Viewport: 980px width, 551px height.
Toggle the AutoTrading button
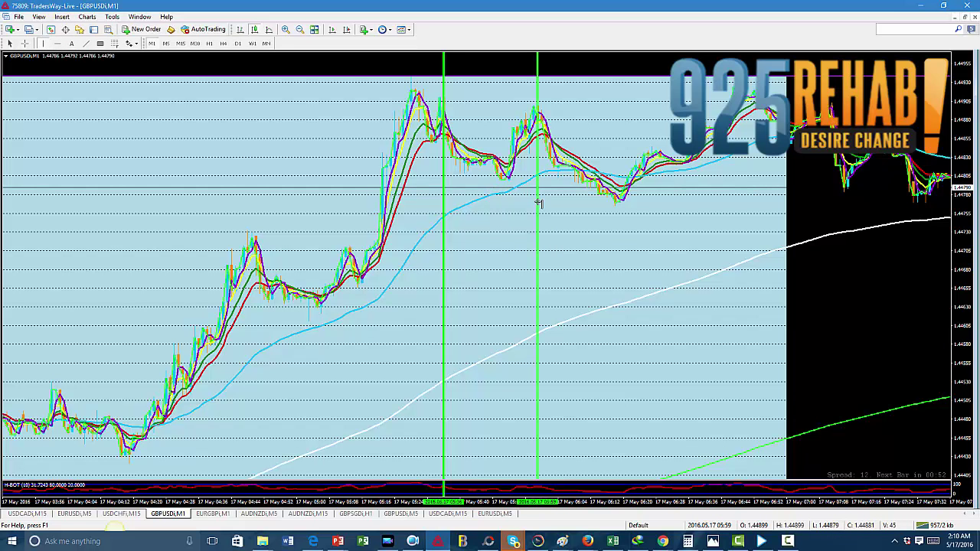coord(204,30)
